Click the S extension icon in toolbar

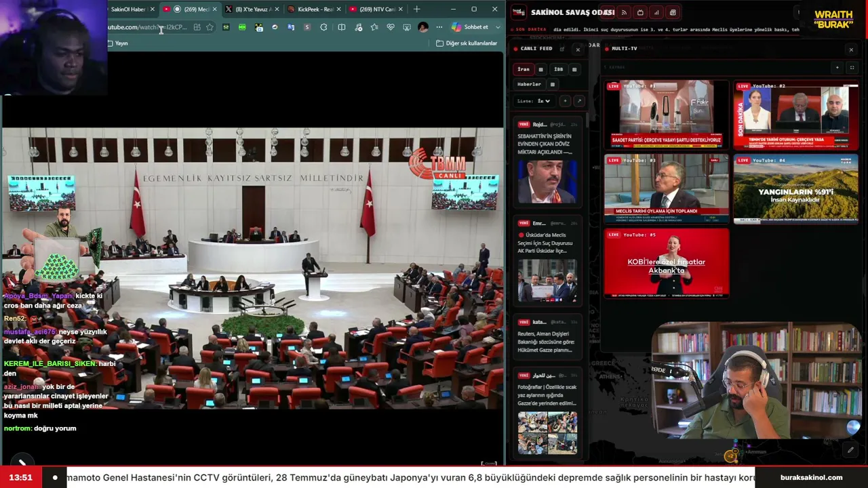(307, 27)
